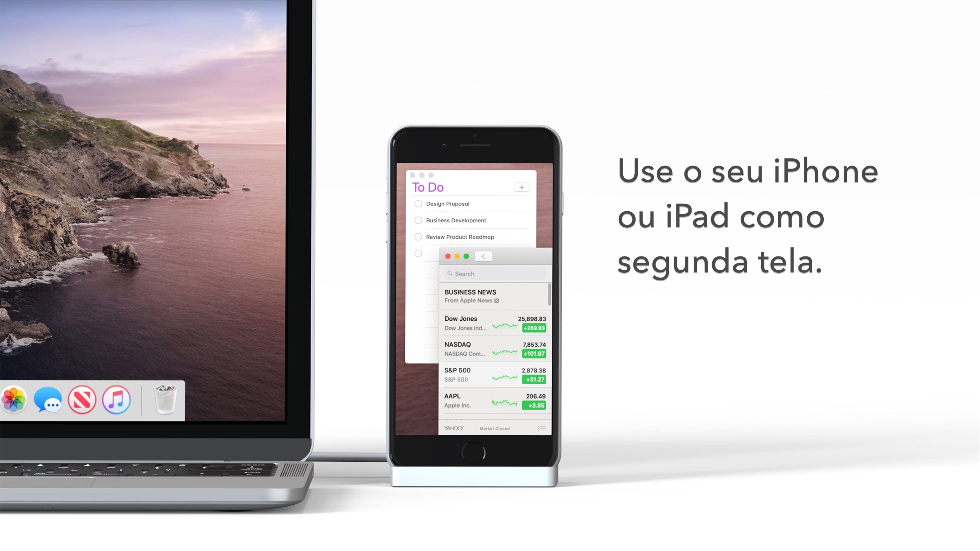Toggle checkbox for Business Development task

417,220
